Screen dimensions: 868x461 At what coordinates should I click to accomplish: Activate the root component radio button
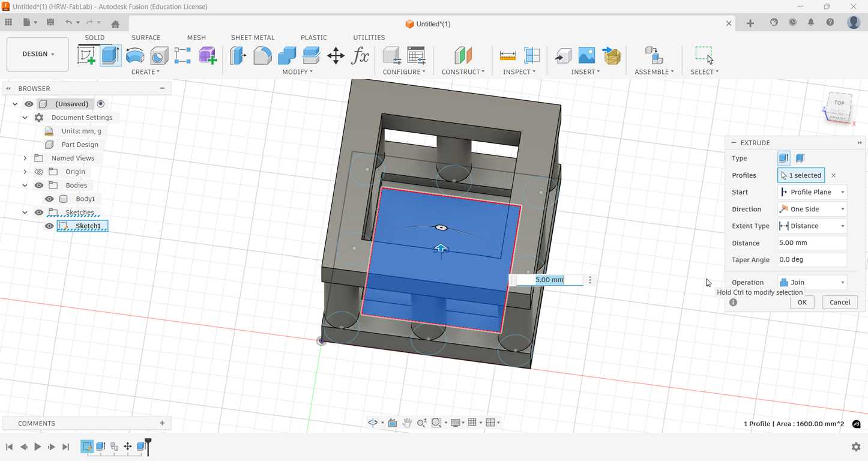[101, 104]
